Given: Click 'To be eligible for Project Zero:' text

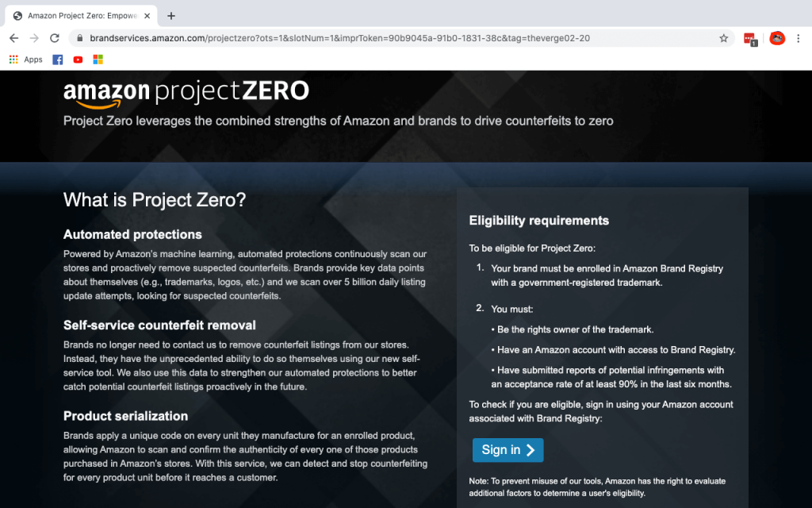Looking at the screenshot, I should [532, 248].
